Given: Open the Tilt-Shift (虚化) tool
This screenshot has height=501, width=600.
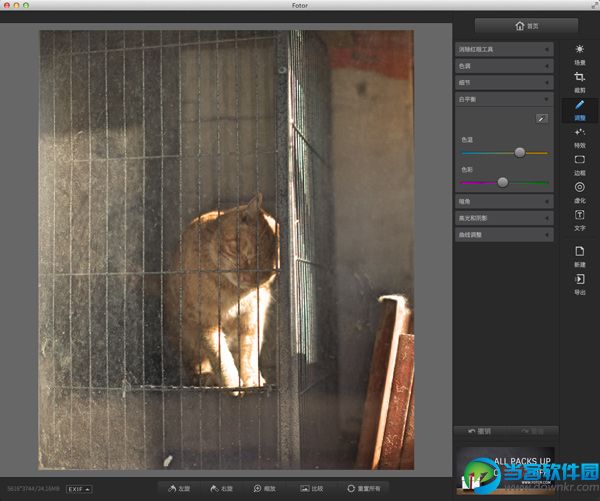Looking at the screenshot, I should 580,190.
